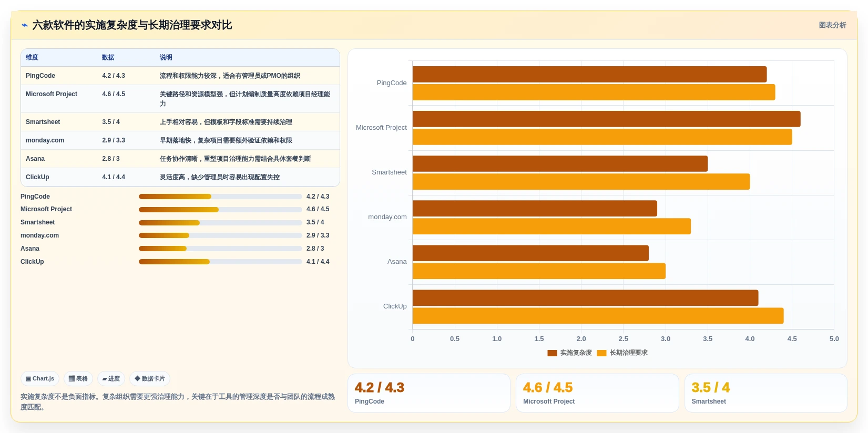Image resolution: width=868 pixels, height=433 pixels.
Task: Toggle the 实施复杂度 legend swatch
Action: (552, 353)
